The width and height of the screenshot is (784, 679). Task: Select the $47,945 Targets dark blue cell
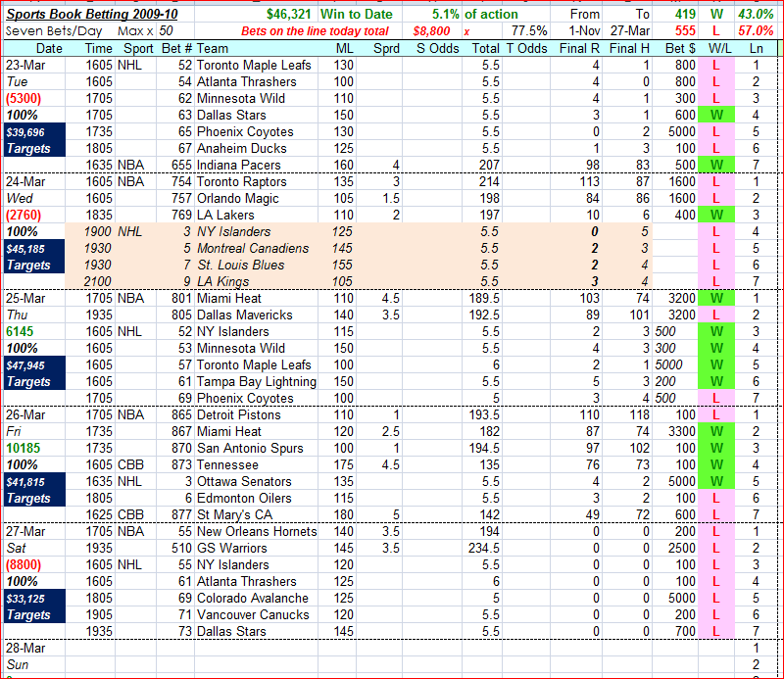(x=34, y=373)
